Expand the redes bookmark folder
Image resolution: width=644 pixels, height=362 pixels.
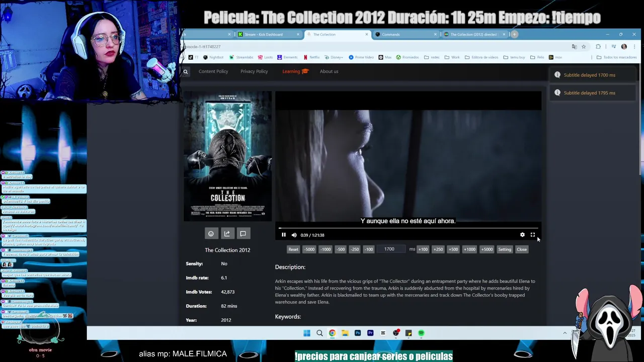coord(432,57)
